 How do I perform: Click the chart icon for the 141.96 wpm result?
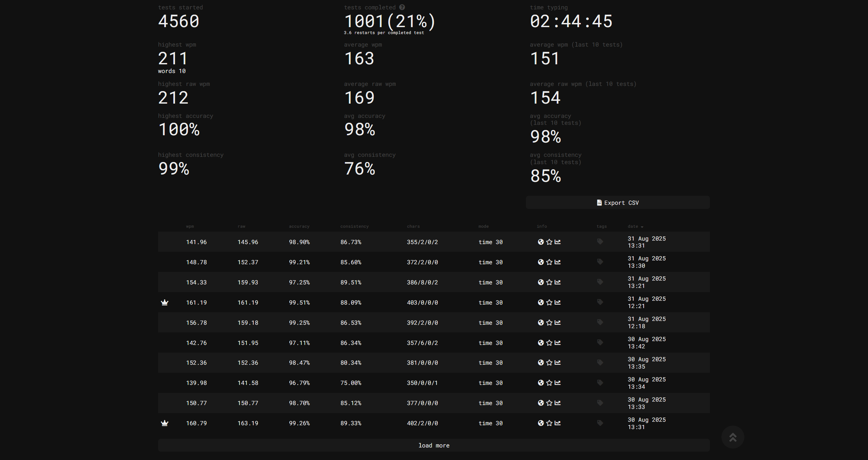[557, 242]
